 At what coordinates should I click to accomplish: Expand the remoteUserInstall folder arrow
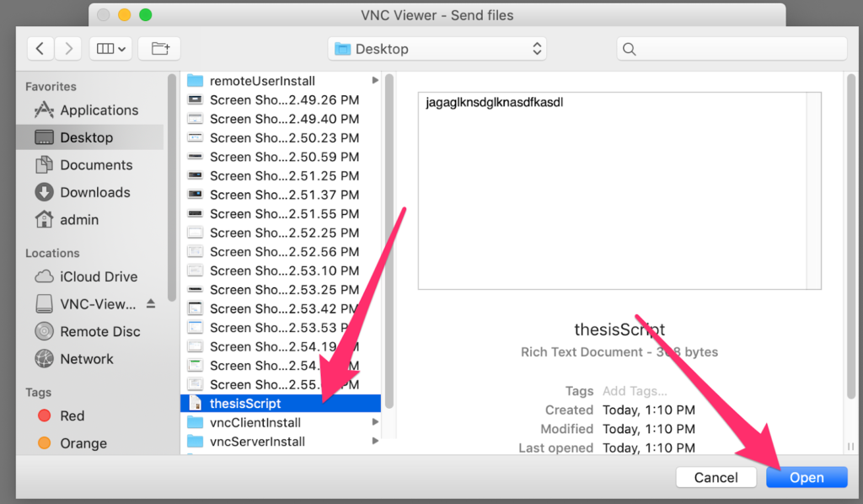pyautogui.click(x=375, y=80)
